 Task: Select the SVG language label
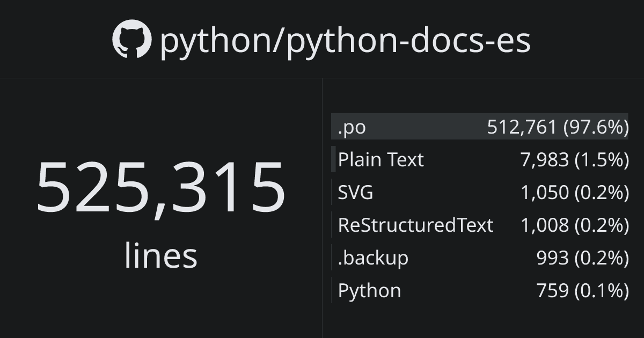(355, 193)
